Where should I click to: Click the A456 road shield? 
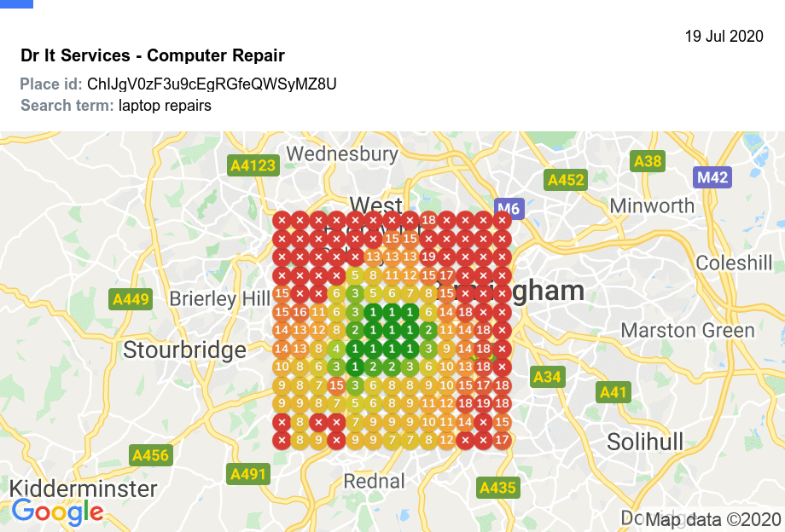pyautogui.click(x=150, y=455)
